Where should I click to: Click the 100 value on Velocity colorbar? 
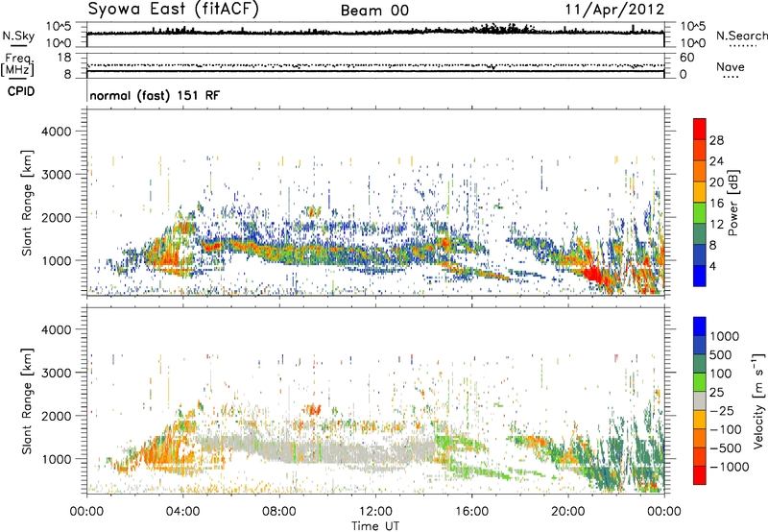(x=721, y=374)
